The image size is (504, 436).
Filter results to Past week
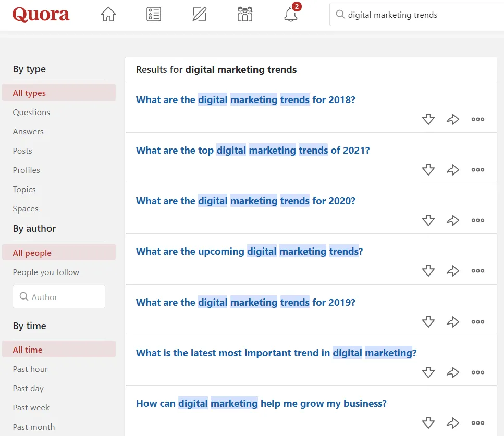(x=31, y=408)
